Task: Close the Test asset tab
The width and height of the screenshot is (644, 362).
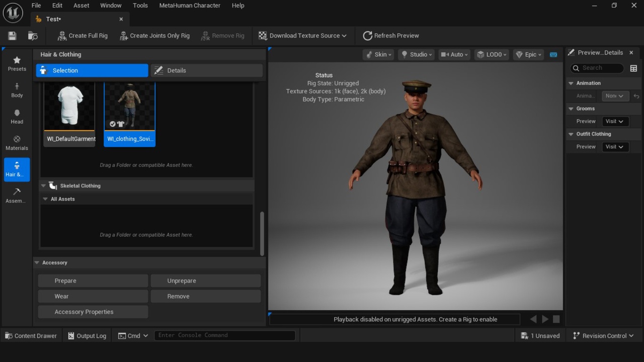Action: [x=121, y=19]
